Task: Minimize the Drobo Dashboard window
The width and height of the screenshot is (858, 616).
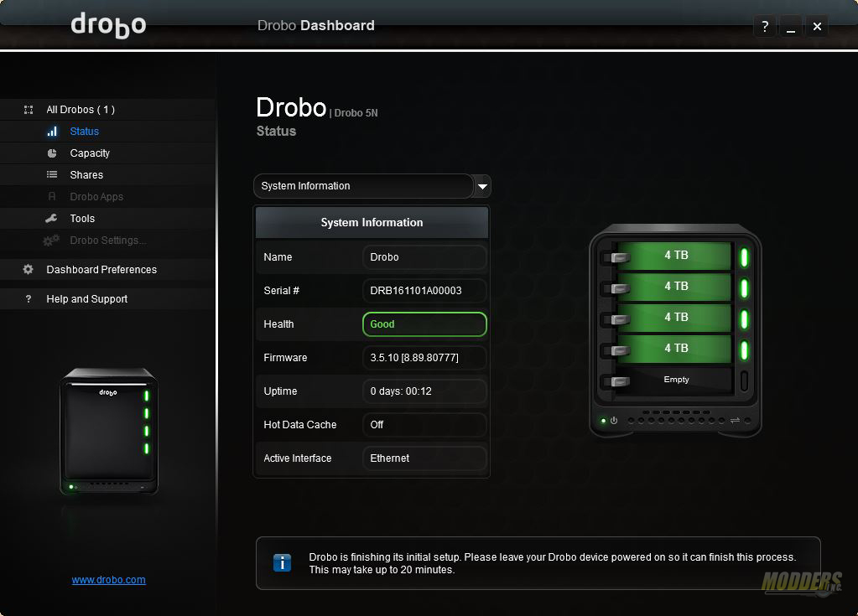Action: tap(791, 26)
